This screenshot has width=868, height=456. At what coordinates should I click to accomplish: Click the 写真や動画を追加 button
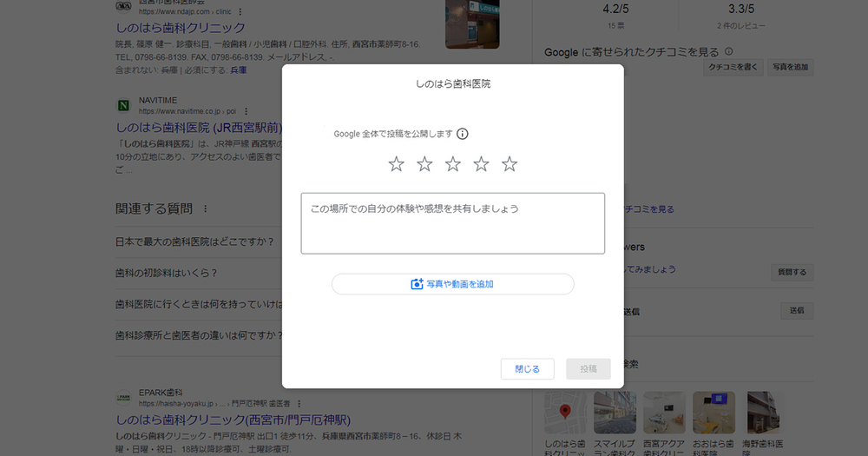(452, 284)
